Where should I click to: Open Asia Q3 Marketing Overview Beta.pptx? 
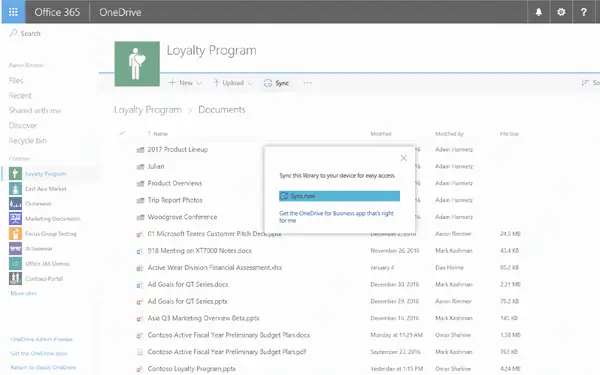(x=204, y=318)
